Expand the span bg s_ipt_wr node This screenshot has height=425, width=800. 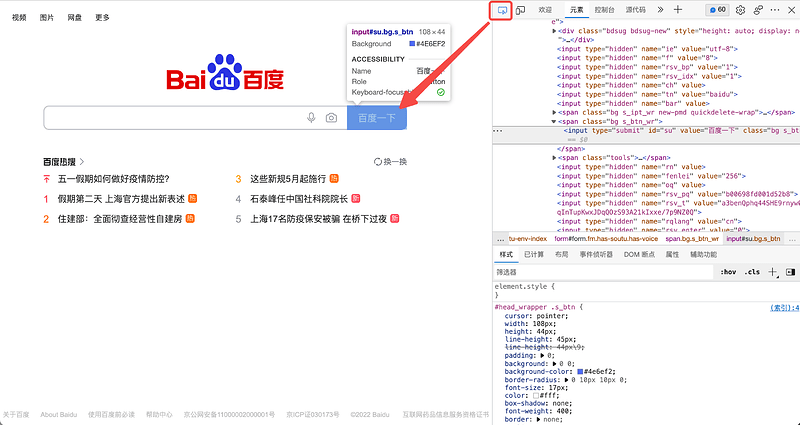554,112
